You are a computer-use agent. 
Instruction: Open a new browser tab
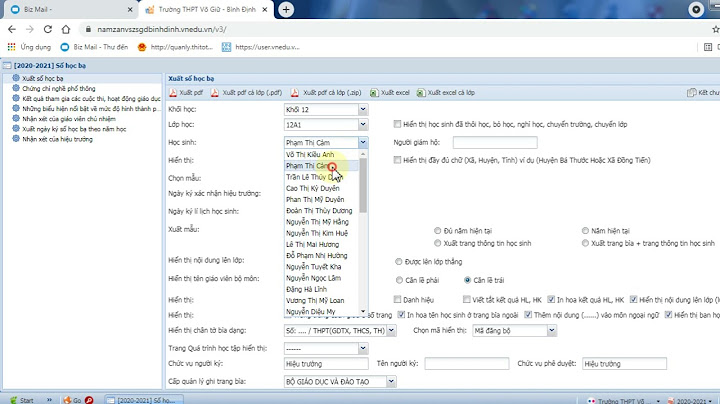click(x=286, y=9)
